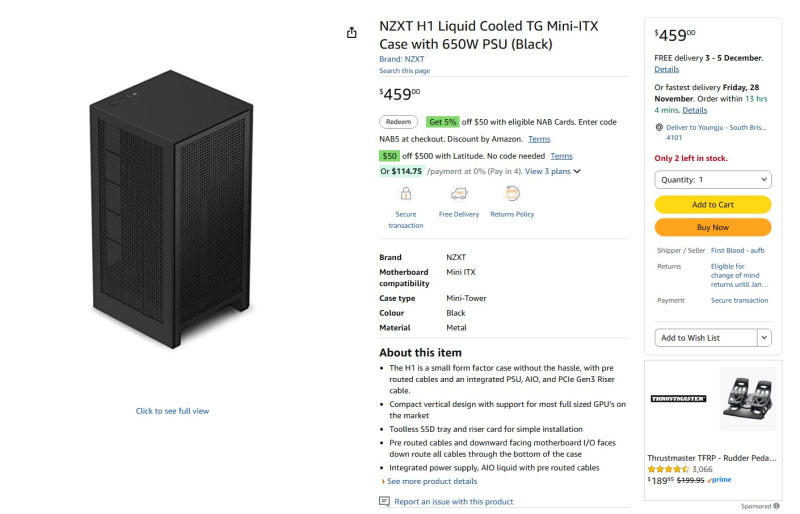
Task: Open the Brand: NZXT link
Action: click(x=401, y=59)
